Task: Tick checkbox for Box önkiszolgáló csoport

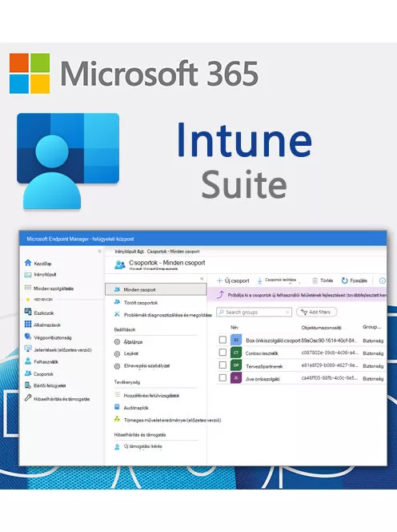Action: [x=223, y=340]
